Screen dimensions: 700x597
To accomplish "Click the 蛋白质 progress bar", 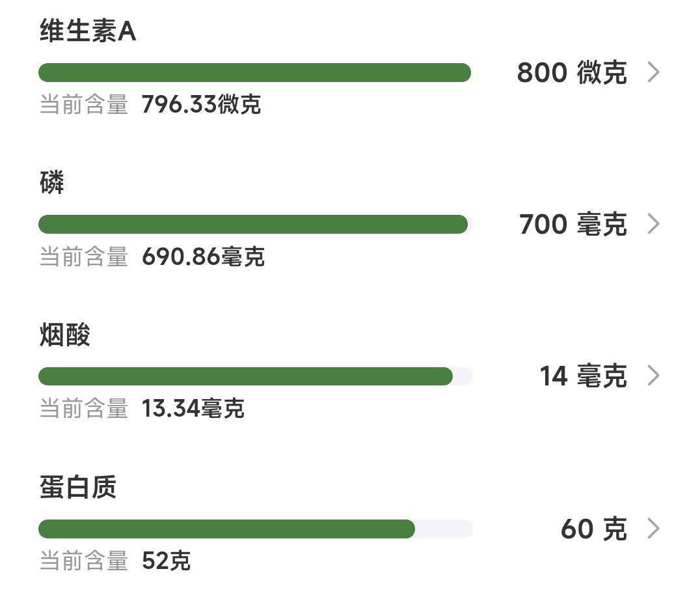I will click(x=254, y=529).
